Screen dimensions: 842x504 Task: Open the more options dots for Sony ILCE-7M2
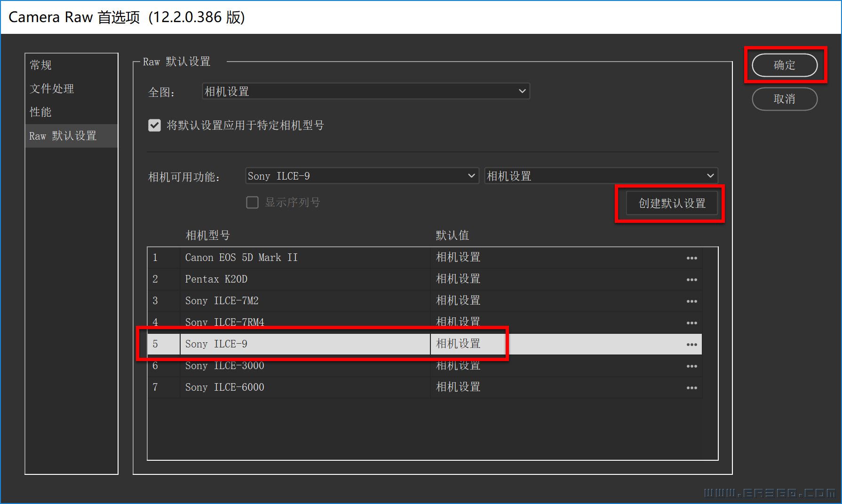point(691,301)
